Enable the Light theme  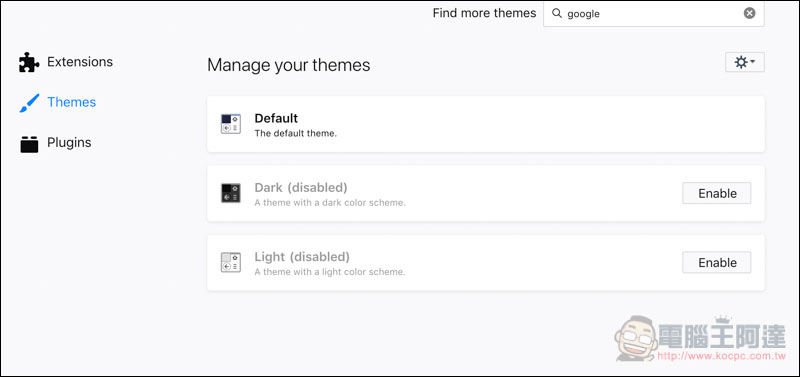pyautogui.click(x=717, y=263)
